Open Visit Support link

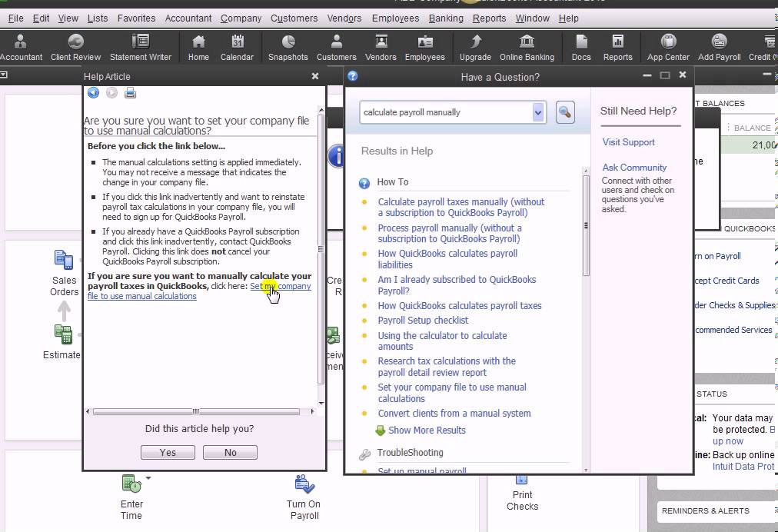point(628,142)
